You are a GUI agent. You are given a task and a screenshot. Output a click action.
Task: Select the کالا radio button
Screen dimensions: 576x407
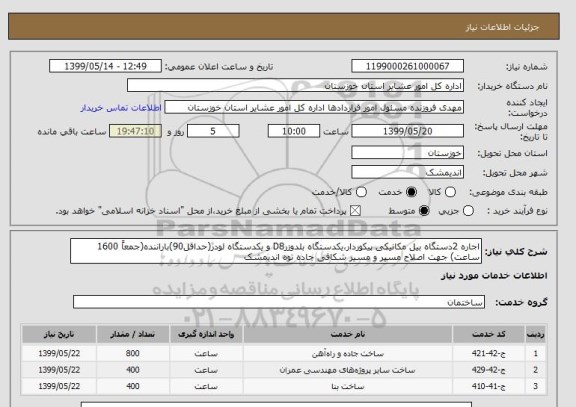(450, 192)
